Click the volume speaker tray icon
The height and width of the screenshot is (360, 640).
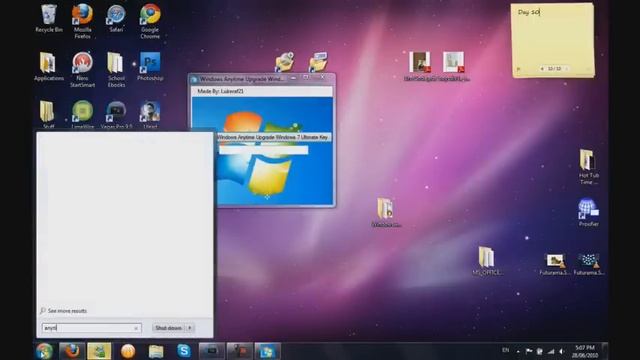[562, 351]
